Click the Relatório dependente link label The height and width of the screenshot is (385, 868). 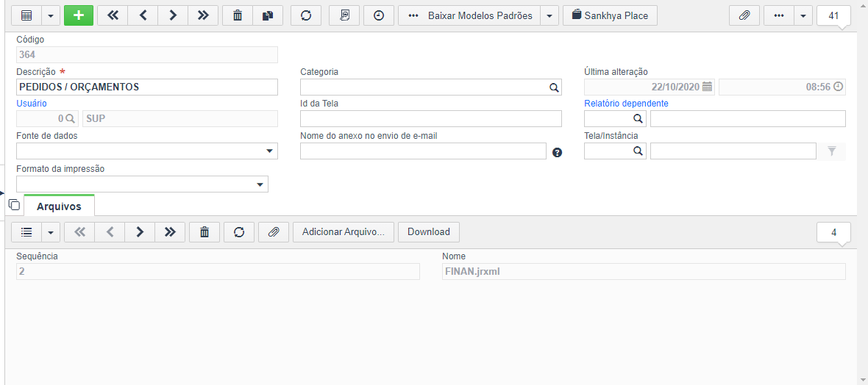[626, 104]
